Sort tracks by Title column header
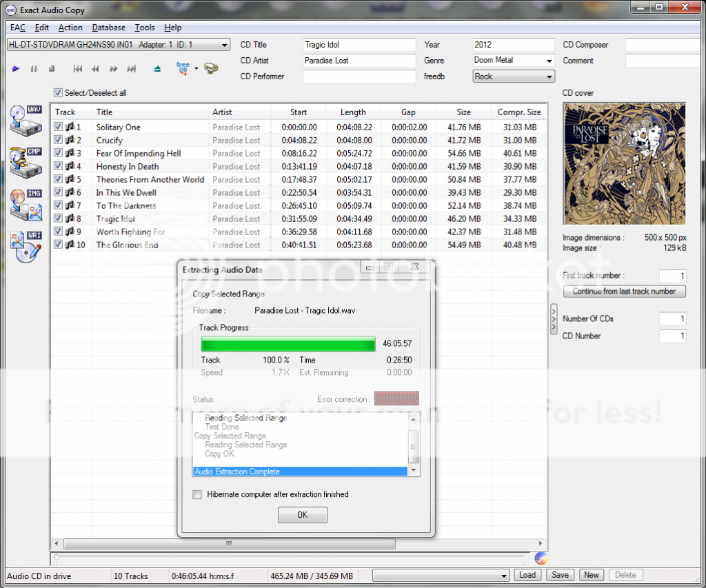Viewport: 706px width, 588px height. (x=150, y=112)
